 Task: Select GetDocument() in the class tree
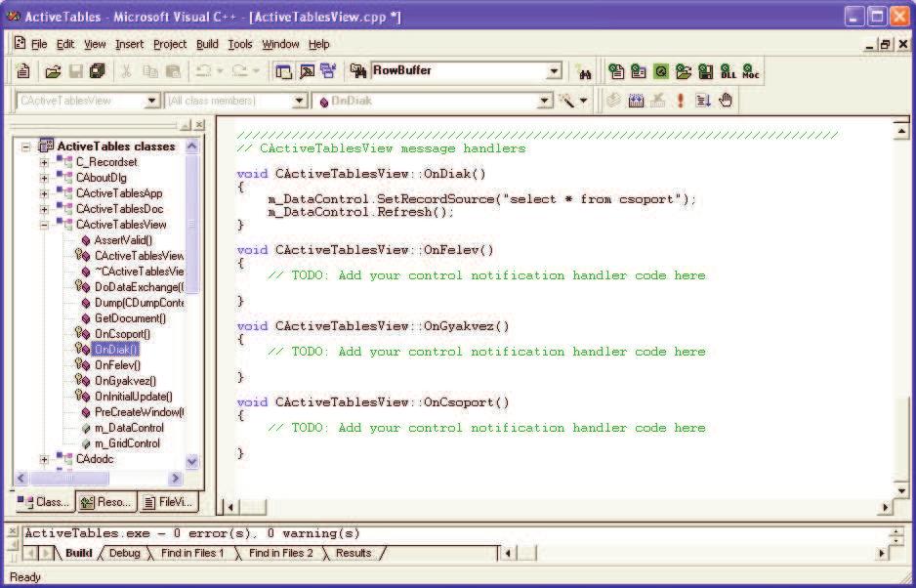click(x=130, y=318)
